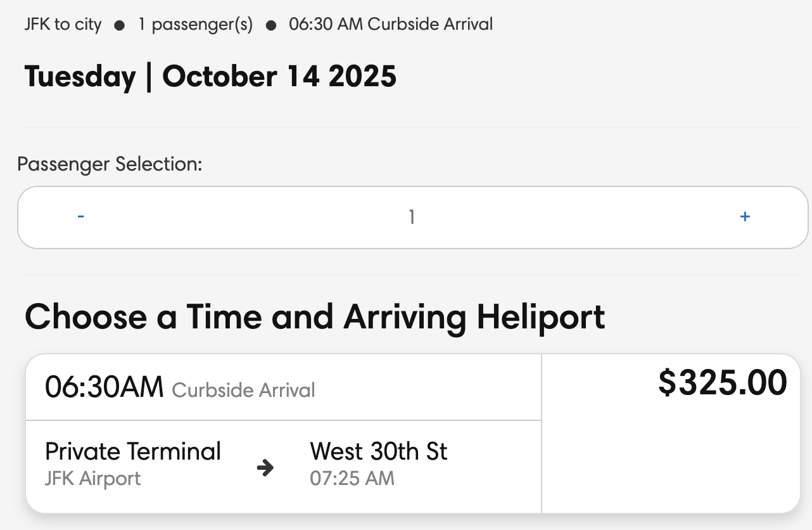Screen dimensions: 812x530
Task: Click empty area below the price
Action: (671, 463)
